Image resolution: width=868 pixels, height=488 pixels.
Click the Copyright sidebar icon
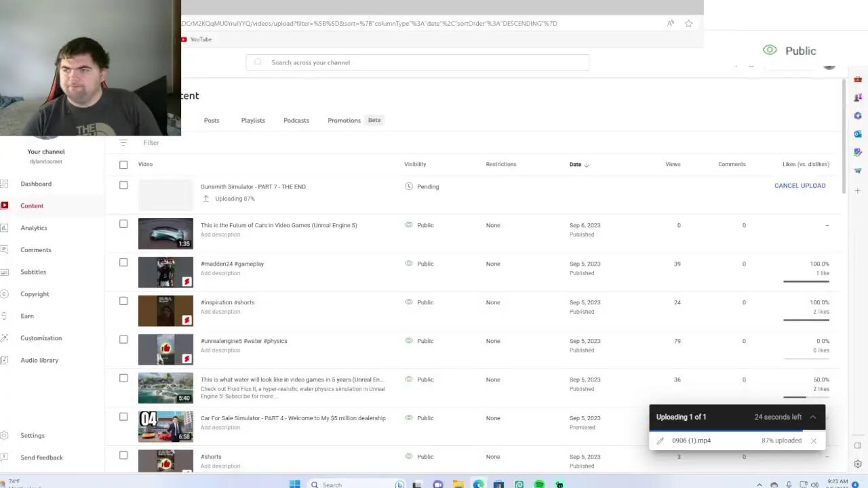coord(5,294)
